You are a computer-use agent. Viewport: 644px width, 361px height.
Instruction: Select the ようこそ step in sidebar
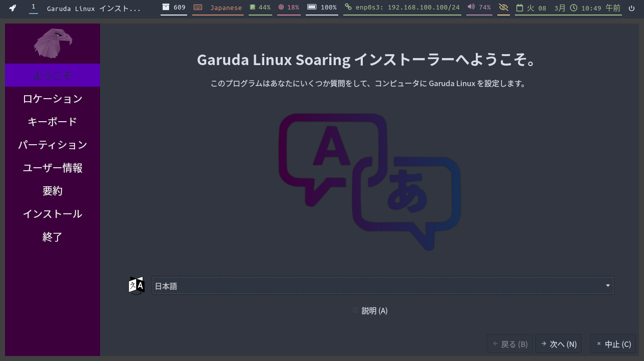coord(53,76)
